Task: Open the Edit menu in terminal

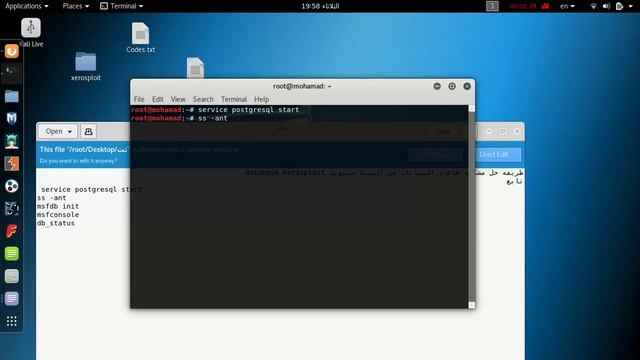Action: 158,99
